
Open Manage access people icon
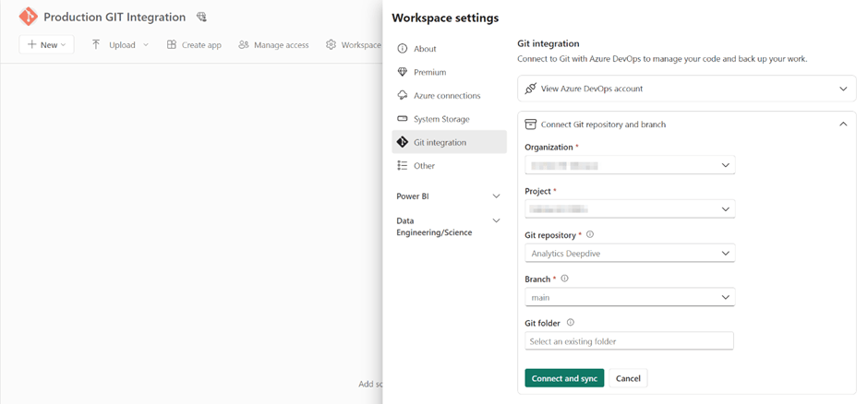244,45
